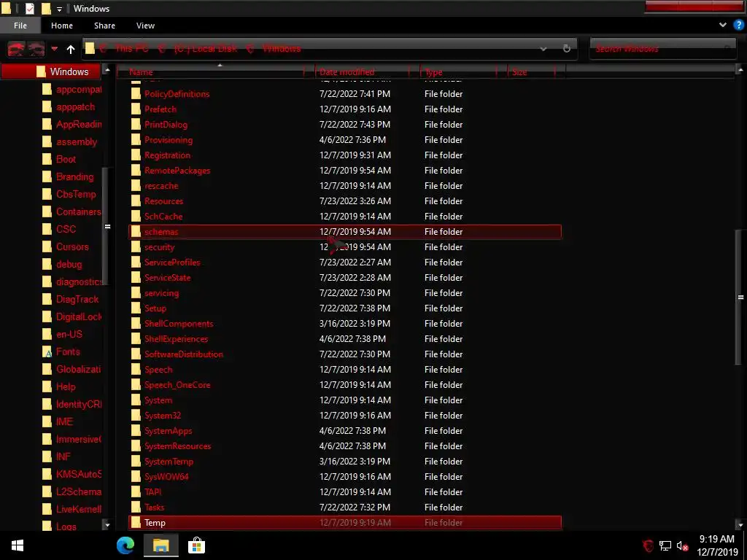Select the SystemApps folder
Image resolution: width=747 pixels, height=560 pixels.
(x=169, y=431)
